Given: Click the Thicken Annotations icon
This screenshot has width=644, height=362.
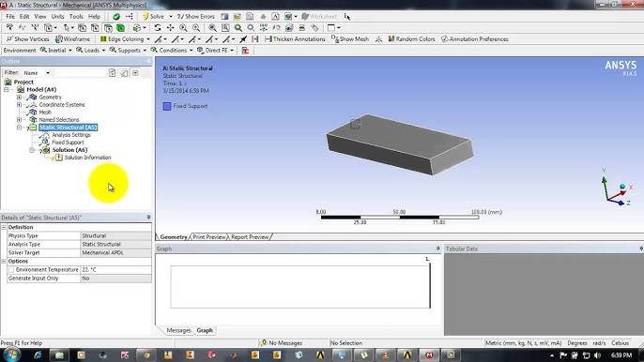Looking at the screenshot, I should 268,39.
